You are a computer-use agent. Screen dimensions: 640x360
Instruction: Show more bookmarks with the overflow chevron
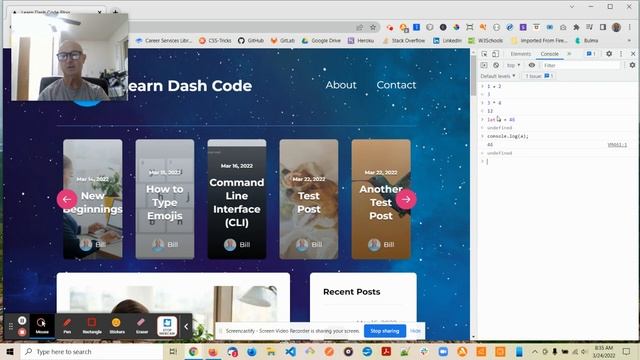(629, 40)
